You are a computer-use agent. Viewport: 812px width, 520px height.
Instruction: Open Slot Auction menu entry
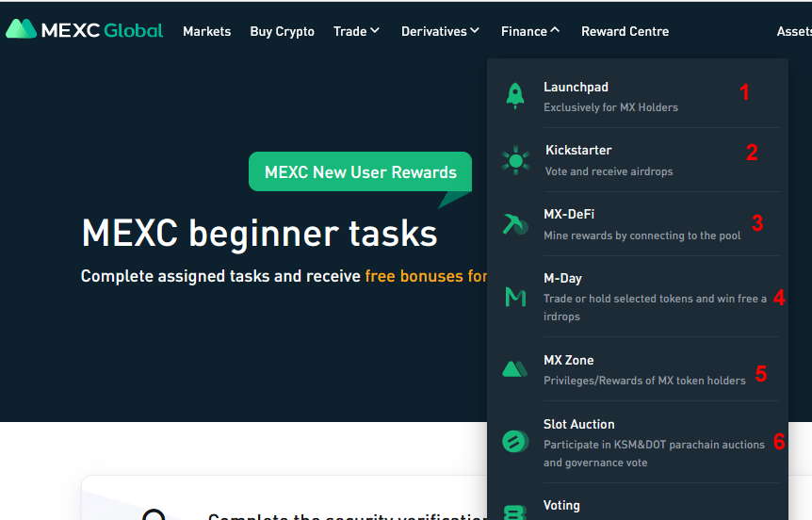578,425
